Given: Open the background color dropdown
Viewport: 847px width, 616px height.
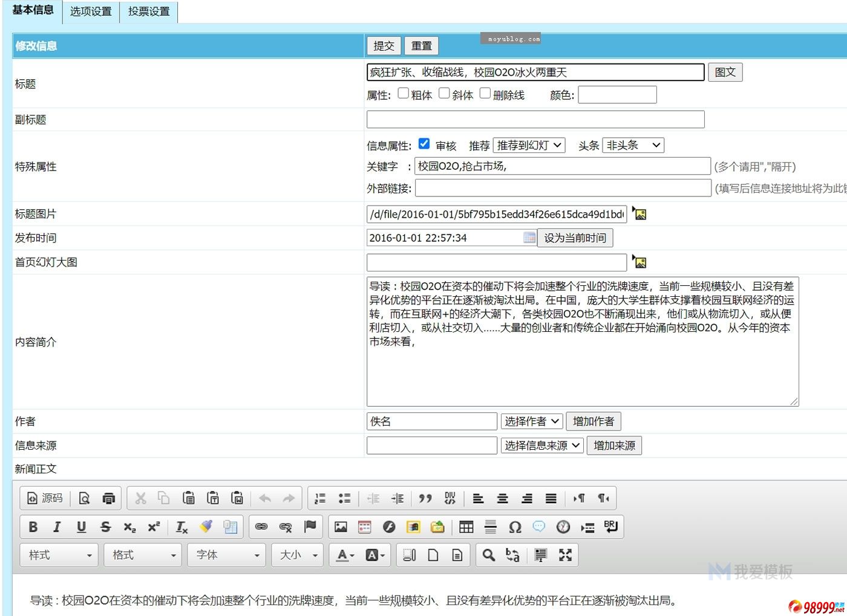Looking at the screenshot, I should point(375,555).
